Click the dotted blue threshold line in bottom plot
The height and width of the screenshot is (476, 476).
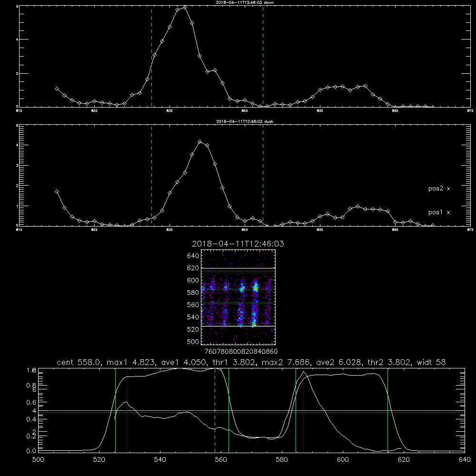point(251,412)
